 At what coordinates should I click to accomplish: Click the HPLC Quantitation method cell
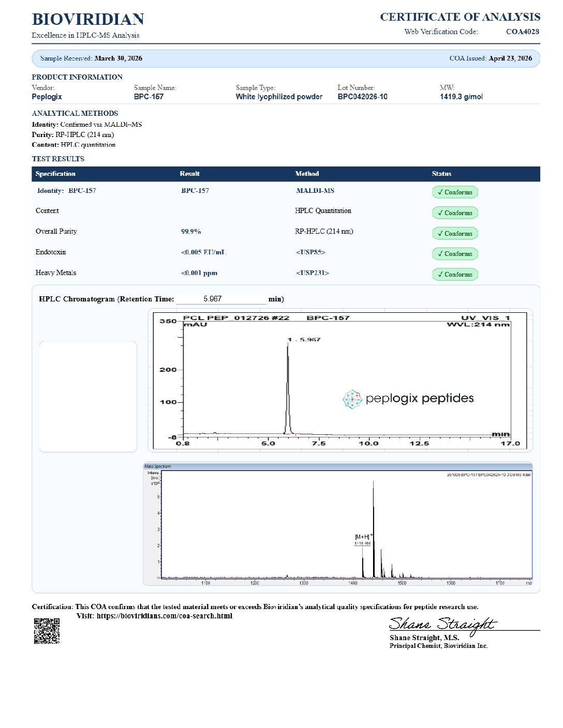(x=323, y=211)
